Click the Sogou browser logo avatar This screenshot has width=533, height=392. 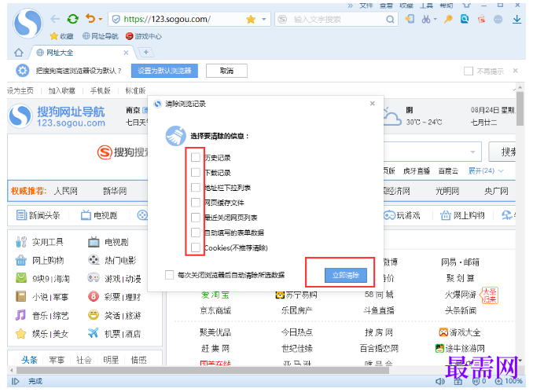[28, 24]
